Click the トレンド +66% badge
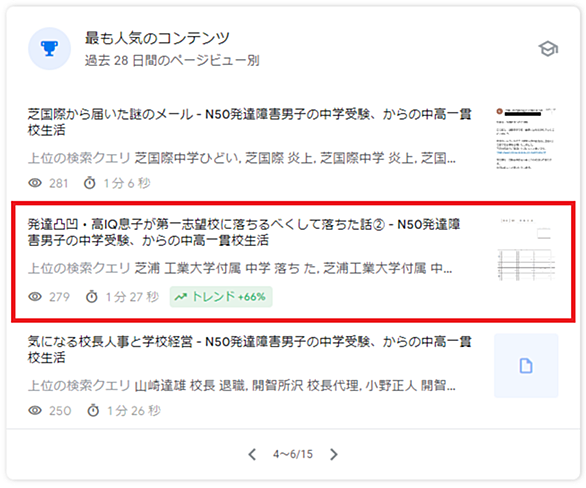 (221, 297)
